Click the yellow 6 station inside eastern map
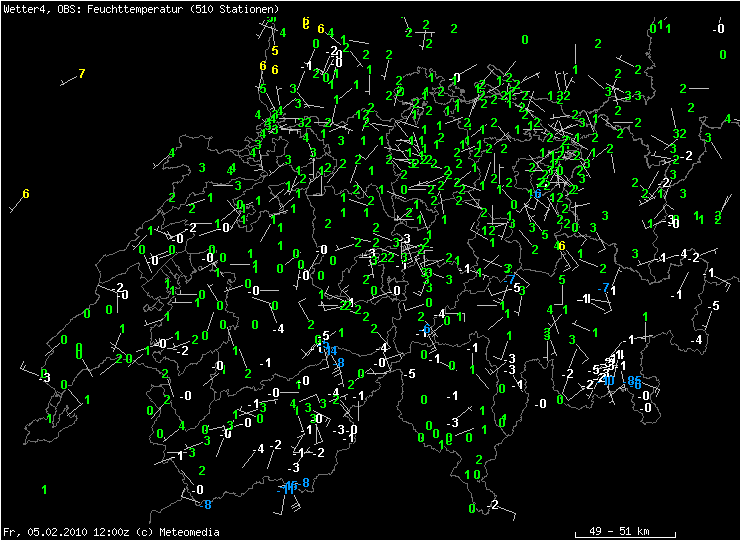 click(562, 246)
